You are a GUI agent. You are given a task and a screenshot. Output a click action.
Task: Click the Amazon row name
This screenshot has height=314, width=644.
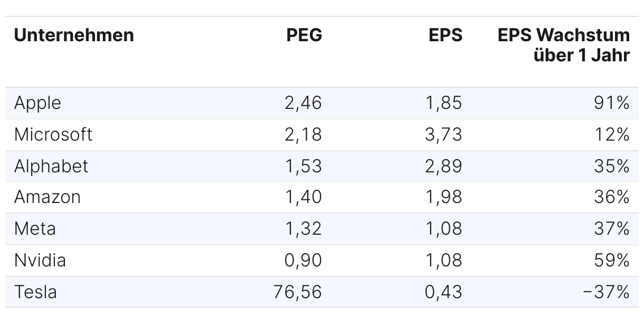point(48,197)
